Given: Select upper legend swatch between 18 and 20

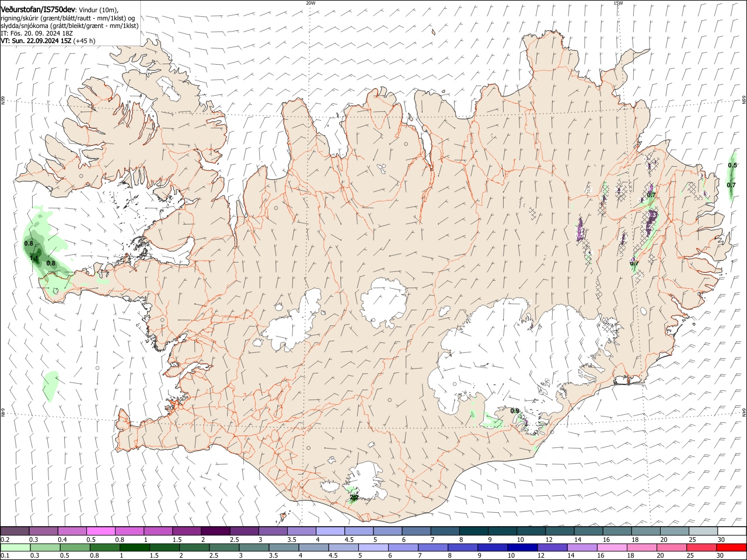Looking at the screenshot, I should 646,531.
